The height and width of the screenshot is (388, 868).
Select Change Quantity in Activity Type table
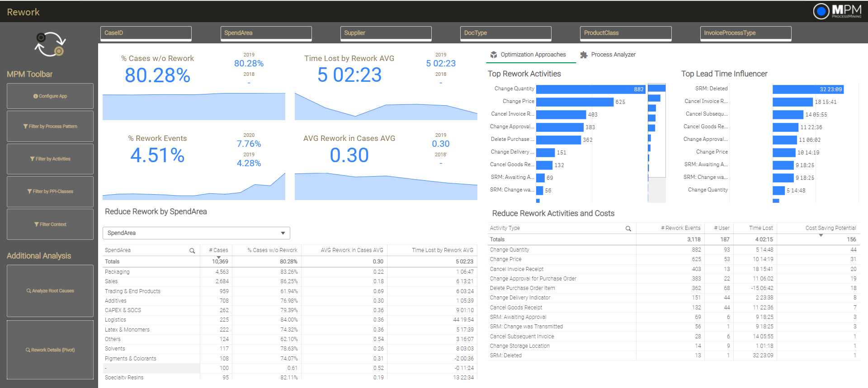tap(674, 250)
